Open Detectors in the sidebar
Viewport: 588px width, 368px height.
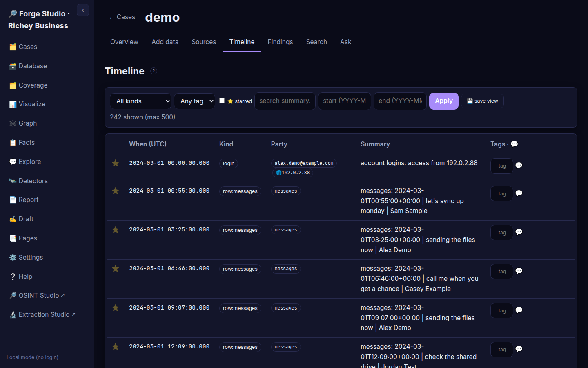pyautogui.click(x=47, y=181)
